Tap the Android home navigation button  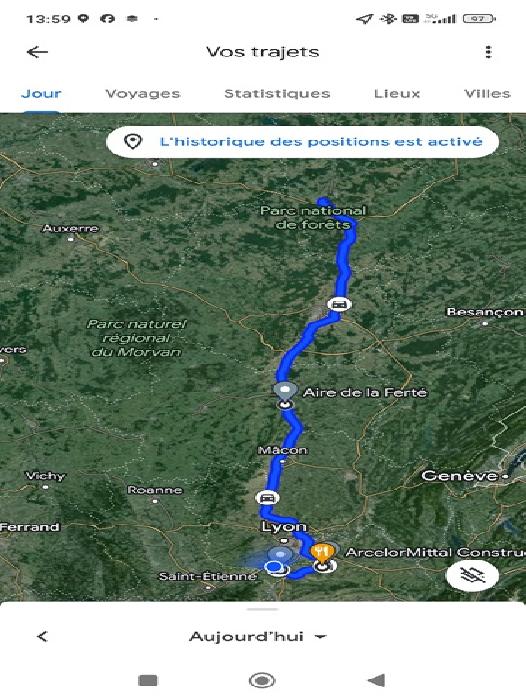262,680
